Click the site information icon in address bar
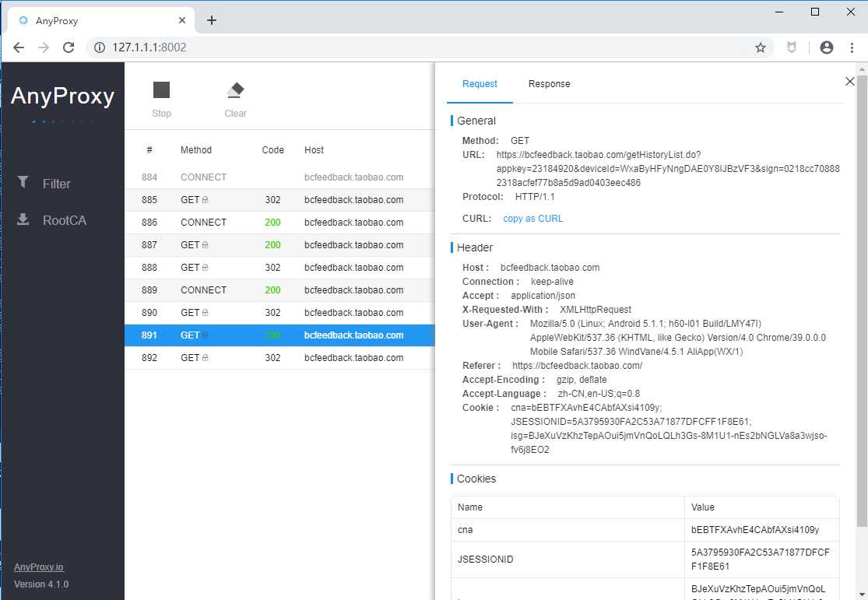The width and height of the screenshot is (868, 600). coord(100,47)
